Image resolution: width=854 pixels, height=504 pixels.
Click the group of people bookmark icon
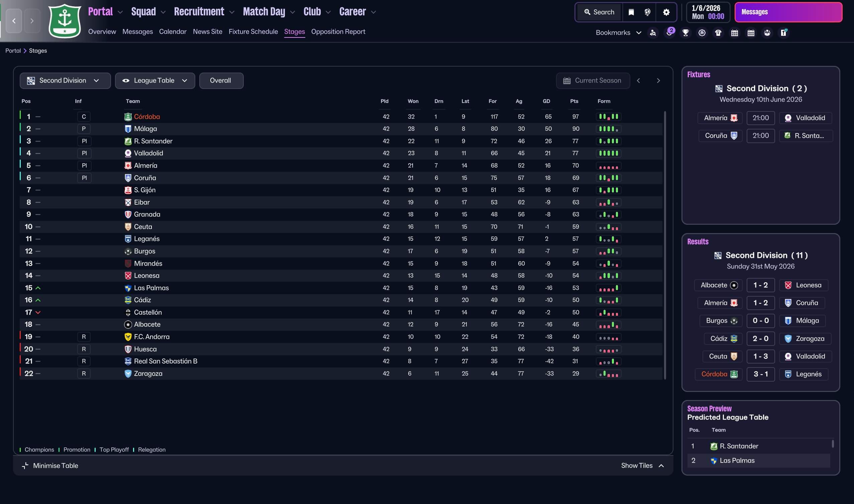tap(767, 32)
